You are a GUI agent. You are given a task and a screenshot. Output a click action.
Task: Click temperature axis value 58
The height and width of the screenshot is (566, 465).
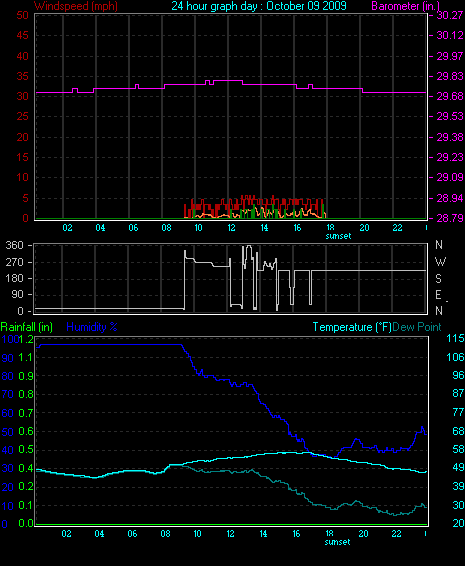coord(458,449)
